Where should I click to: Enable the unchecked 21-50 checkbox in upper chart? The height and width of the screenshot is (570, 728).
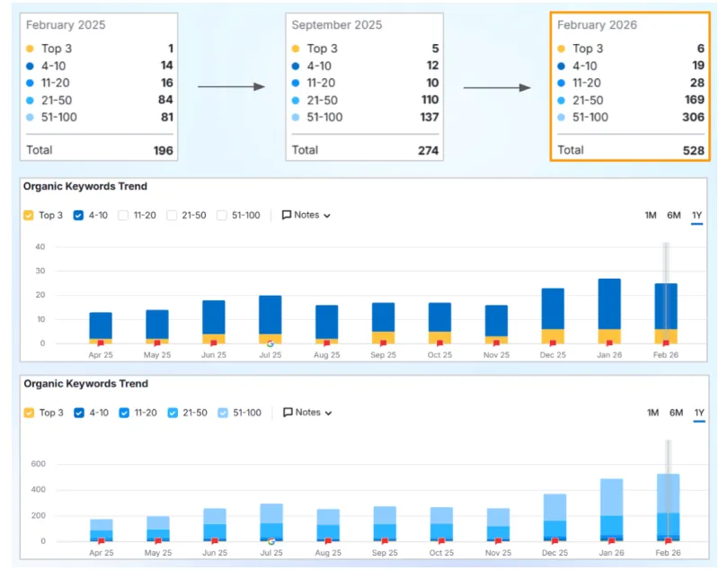(172, 216)
